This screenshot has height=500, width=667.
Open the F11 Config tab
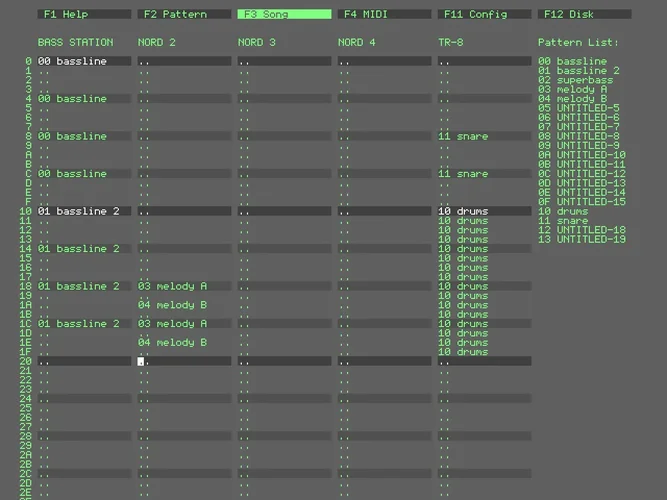pyautogui.click(x=485, y=14)
